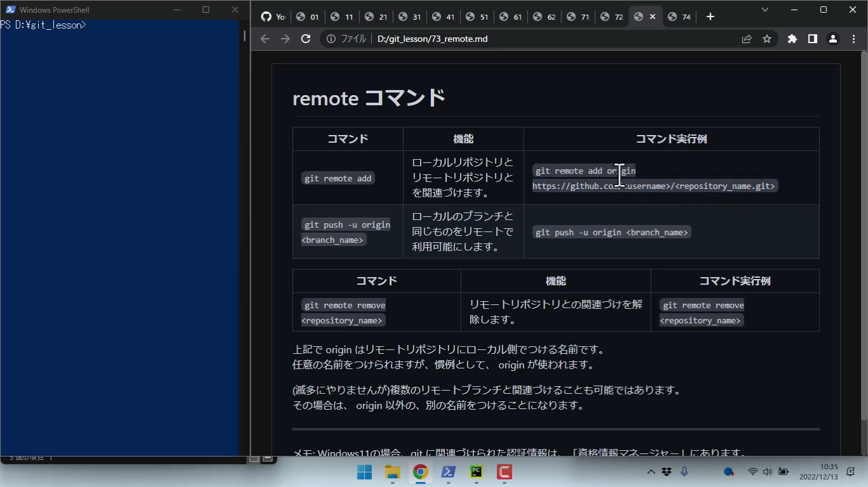Close the current active browser tab
The width and height of the screenshot is (868, 487).
click(x=652, y=16)
